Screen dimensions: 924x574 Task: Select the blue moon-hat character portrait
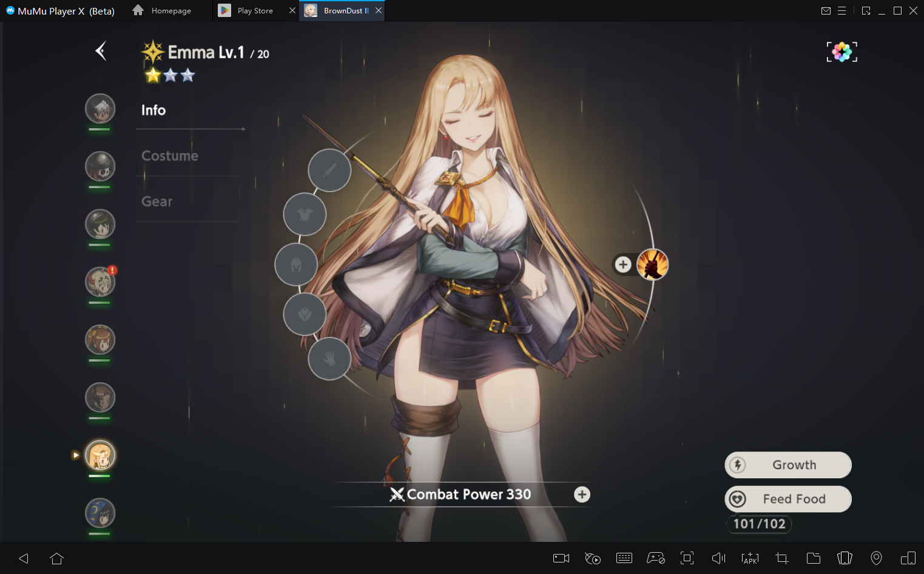pos(100,513)
